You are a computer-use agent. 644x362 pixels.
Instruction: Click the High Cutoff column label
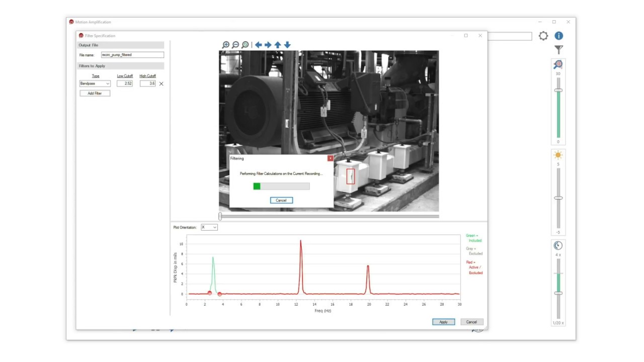tap(148, 76)
